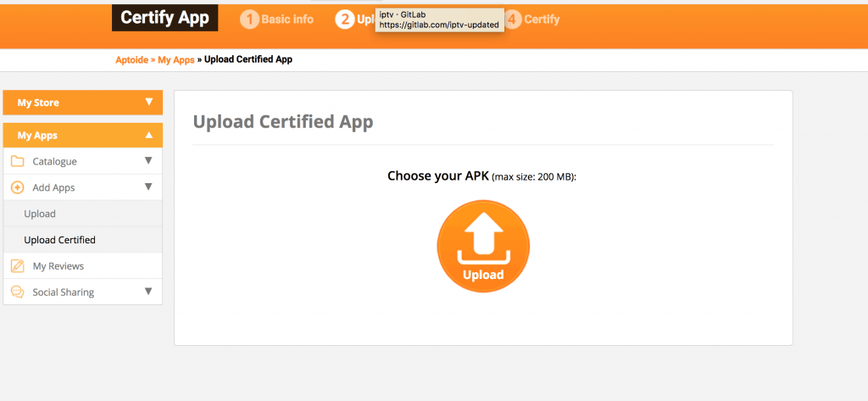Expand the My Store panel arrow
Image resolution: width=868 pixels, height=401 pixels.
click(x=148, y=102)
